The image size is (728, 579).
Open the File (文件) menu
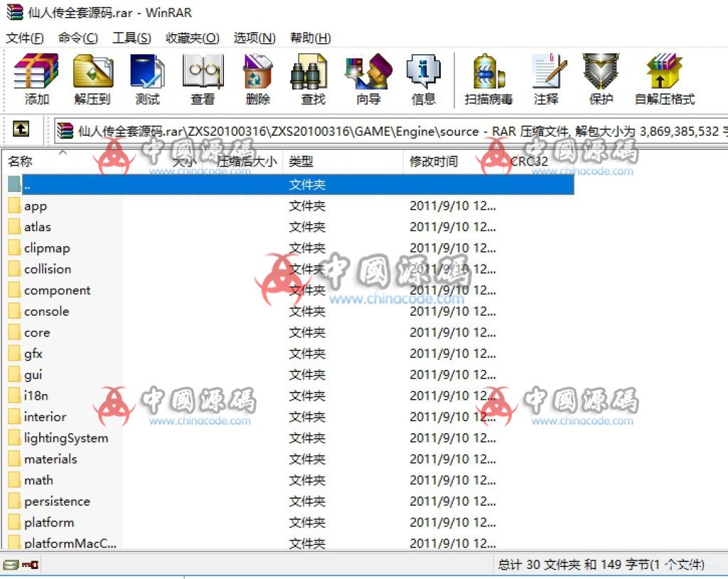(25, 38)
